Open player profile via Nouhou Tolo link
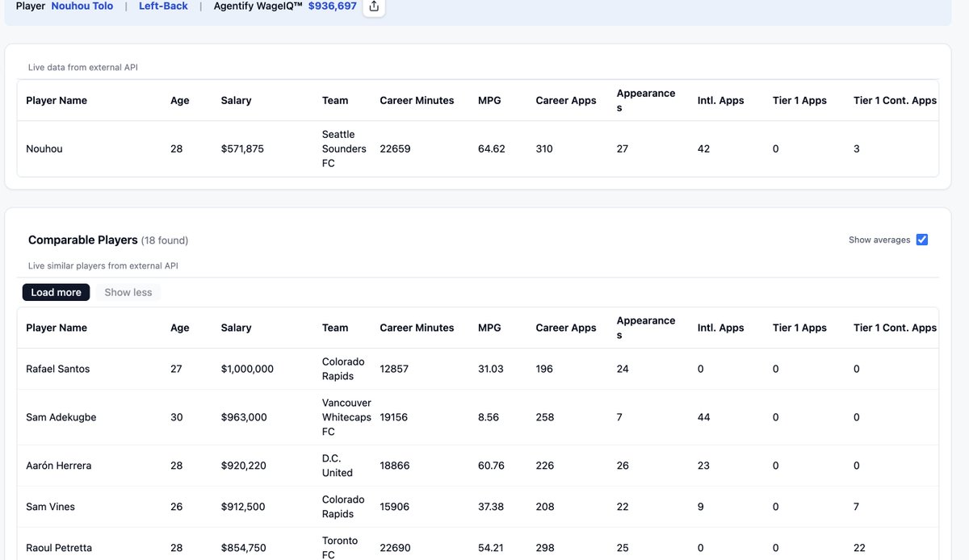 tap(82, 6)
